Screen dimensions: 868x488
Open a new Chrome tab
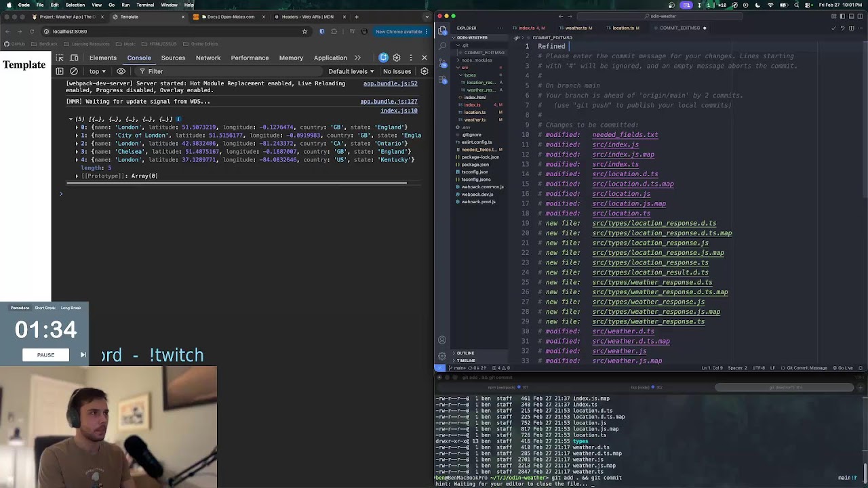point(356,17)
